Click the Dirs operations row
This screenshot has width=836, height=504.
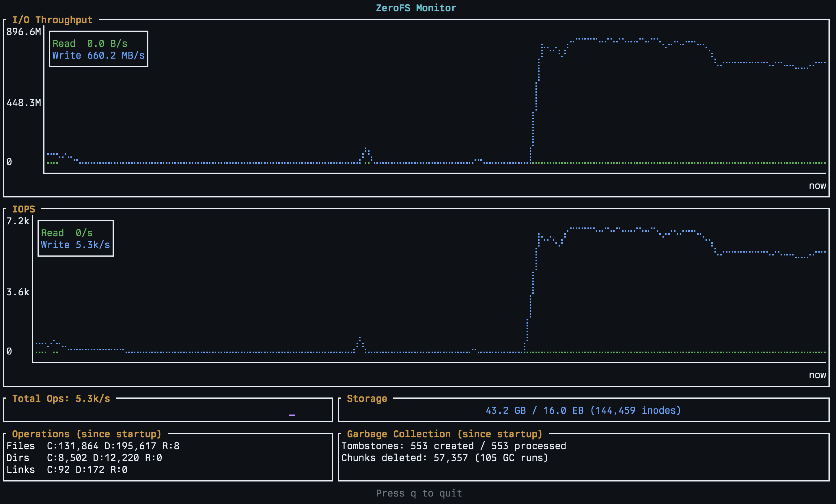coord(84,458)
